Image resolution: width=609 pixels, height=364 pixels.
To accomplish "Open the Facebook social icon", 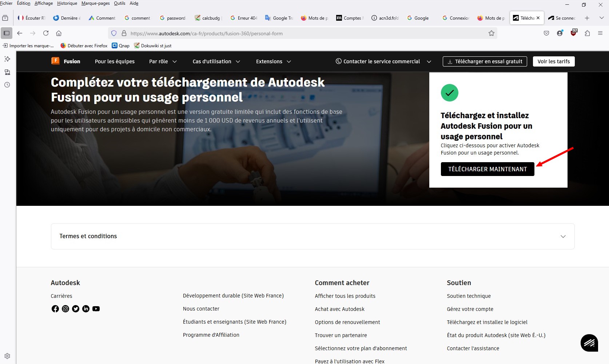I will 55,309.
